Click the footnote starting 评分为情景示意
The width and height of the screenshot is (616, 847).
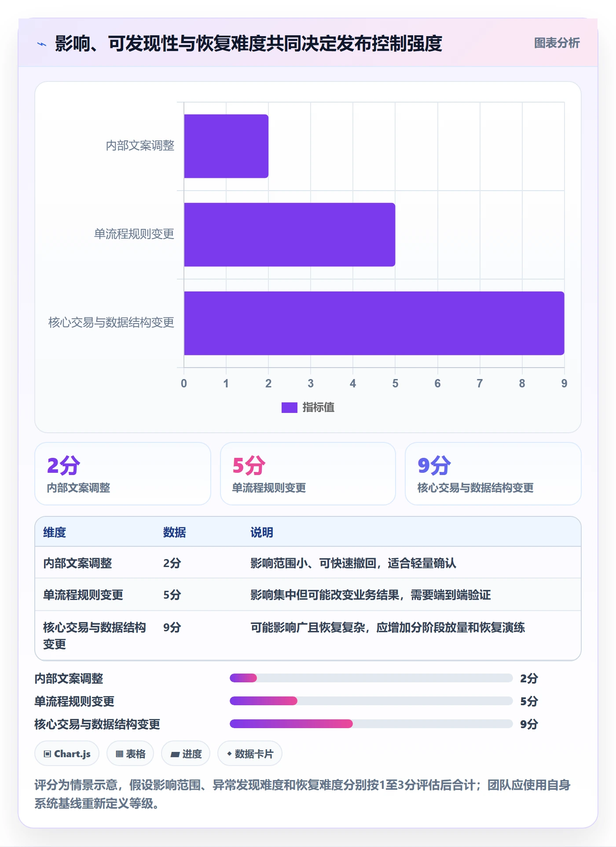303,794
